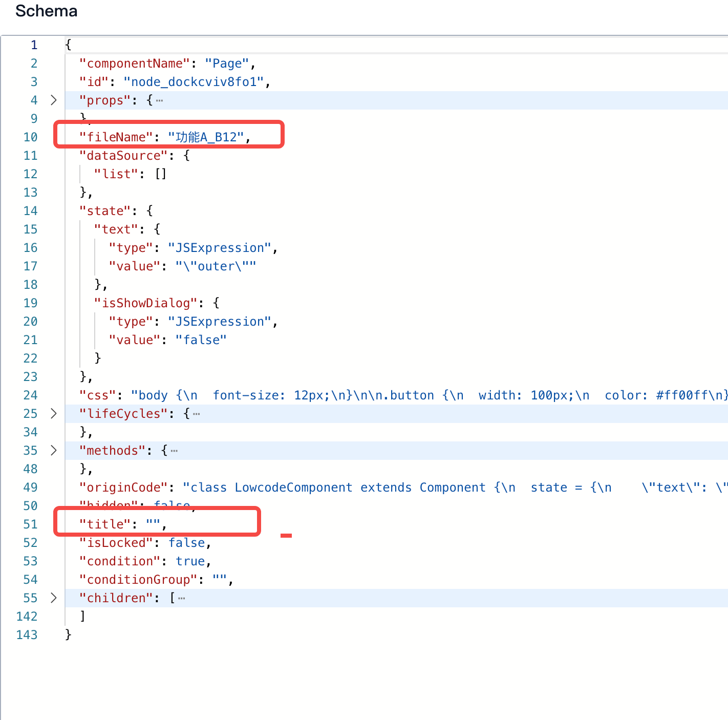
Task: Click line number 24 with CSS string
Action: [30, 395]
